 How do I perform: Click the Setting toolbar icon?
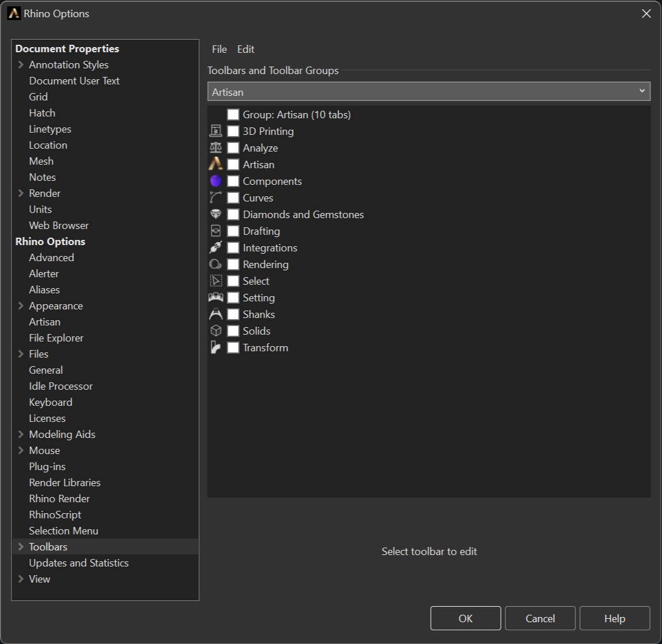[x=216, y=297]
